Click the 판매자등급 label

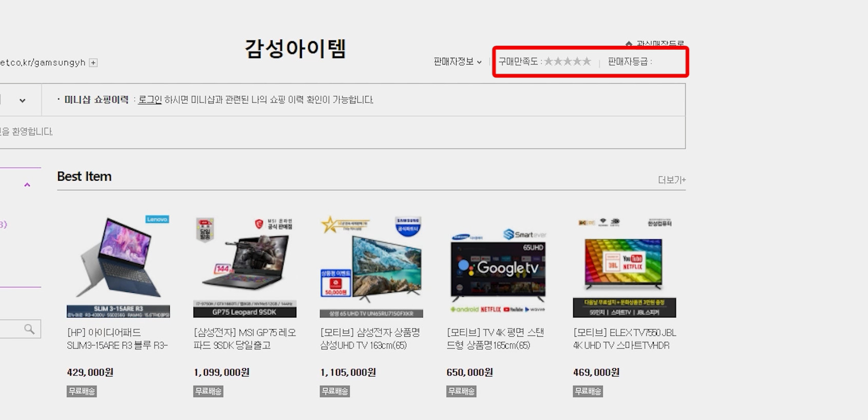point(629,62)
